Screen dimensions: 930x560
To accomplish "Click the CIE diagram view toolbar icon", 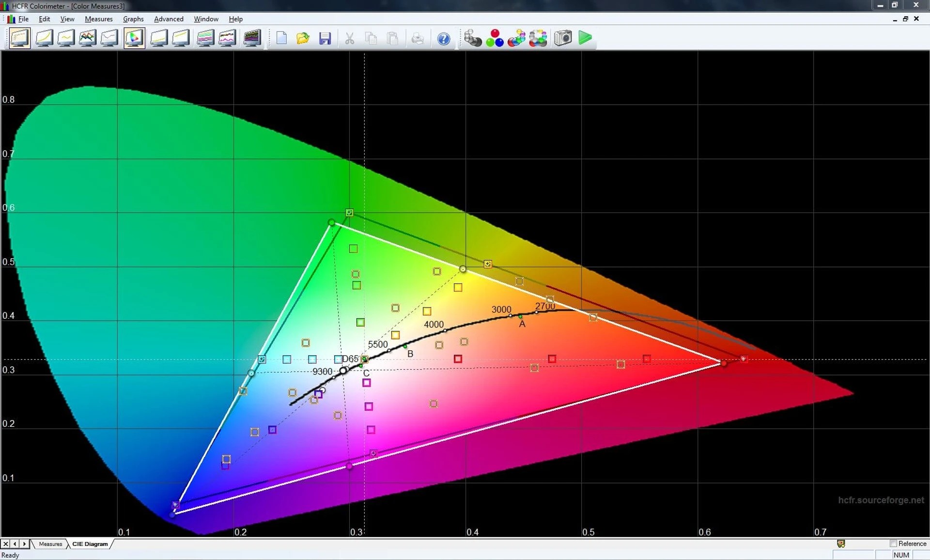I will tap(134, 38).
